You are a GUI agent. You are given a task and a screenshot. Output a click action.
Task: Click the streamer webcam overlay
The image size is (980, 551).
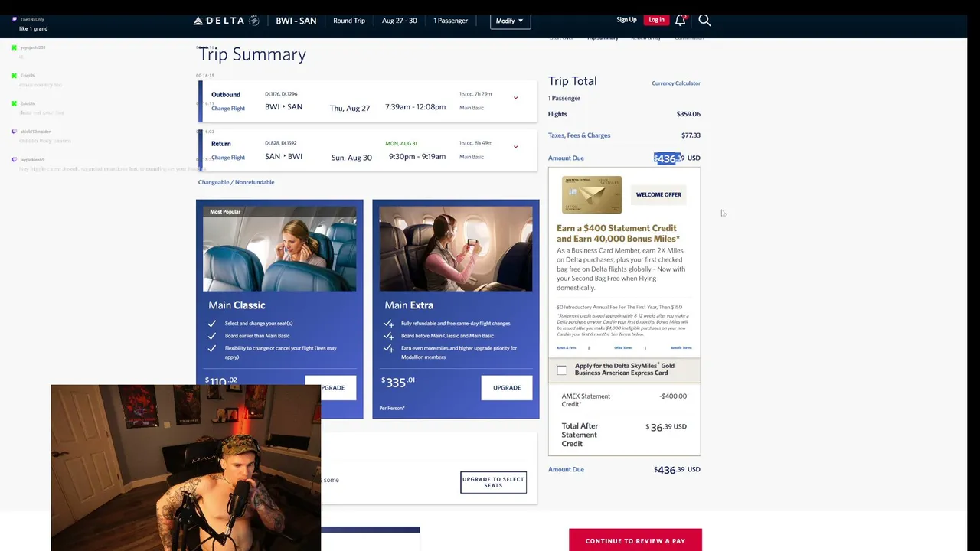pos(186,468)
